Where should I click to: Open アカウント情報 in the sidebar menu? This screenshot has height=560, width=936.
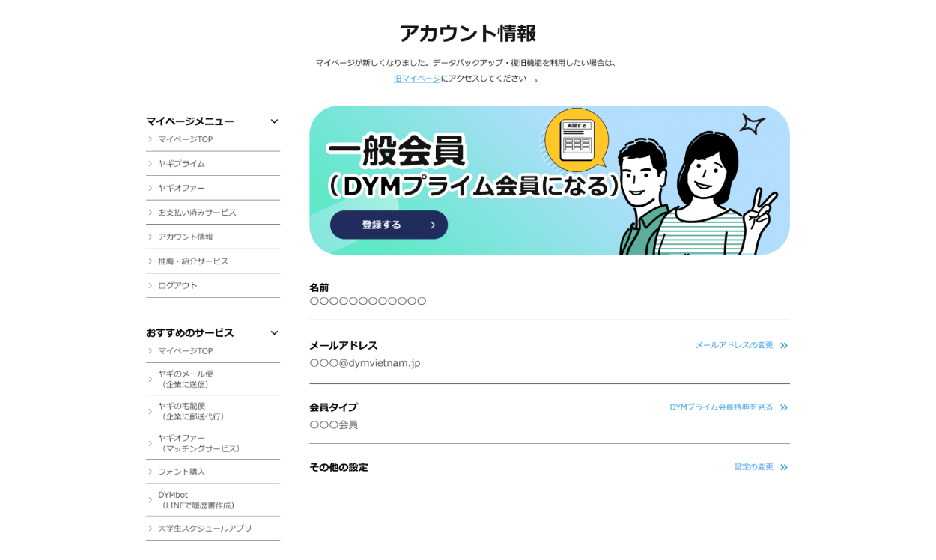click(x=185, y=237)
